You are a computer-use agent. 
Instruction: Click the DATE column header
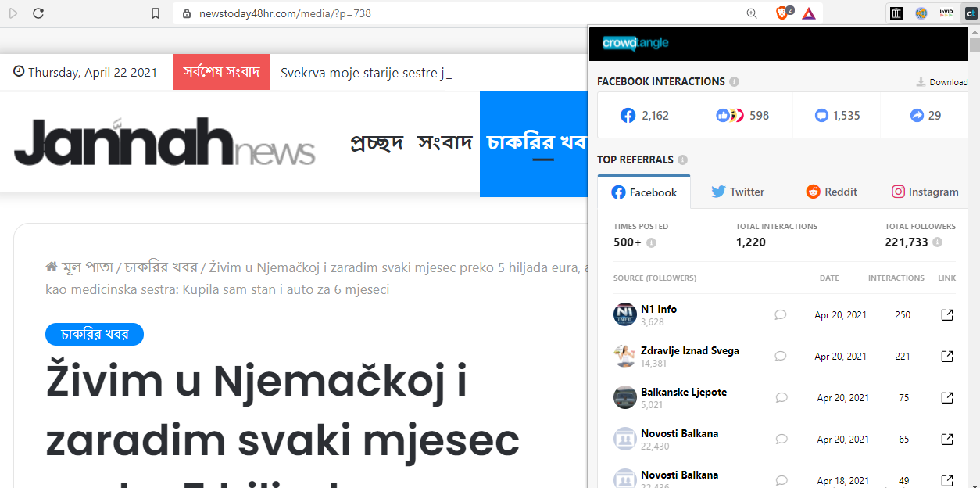[829, 278]
